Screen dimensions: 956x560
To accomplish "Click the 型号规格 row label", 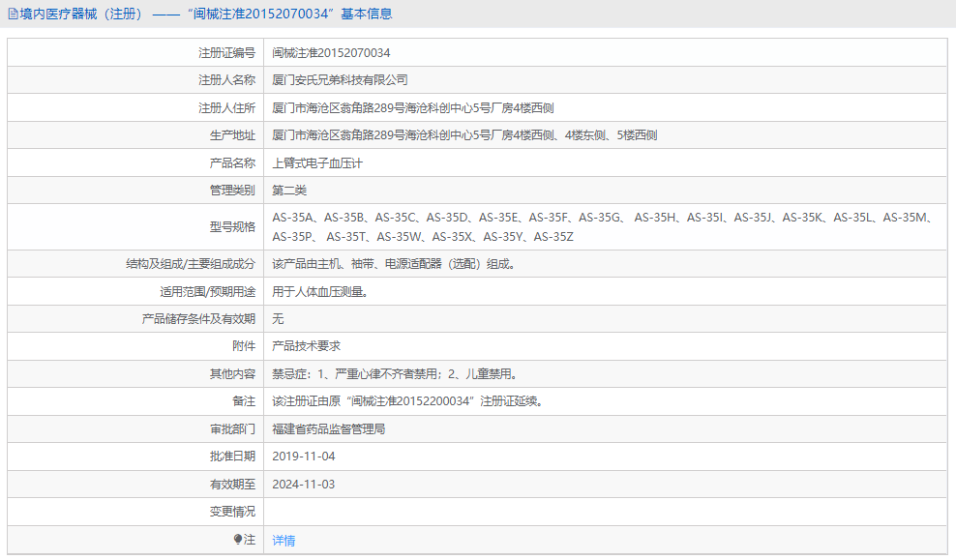I will 233,226.
